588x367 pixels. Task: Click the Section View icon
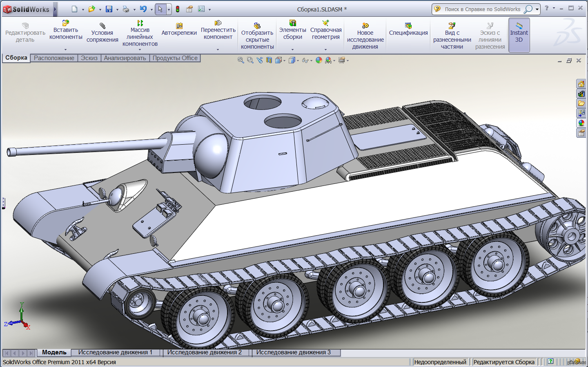pyautogui.click(x=269, y=60)
